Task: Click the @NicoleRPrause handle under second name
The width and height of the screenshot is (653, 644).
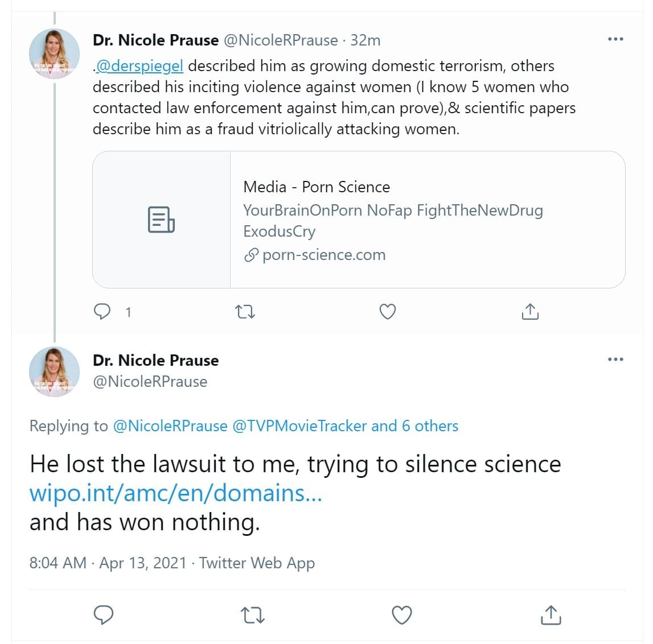Action: (150, 381)
